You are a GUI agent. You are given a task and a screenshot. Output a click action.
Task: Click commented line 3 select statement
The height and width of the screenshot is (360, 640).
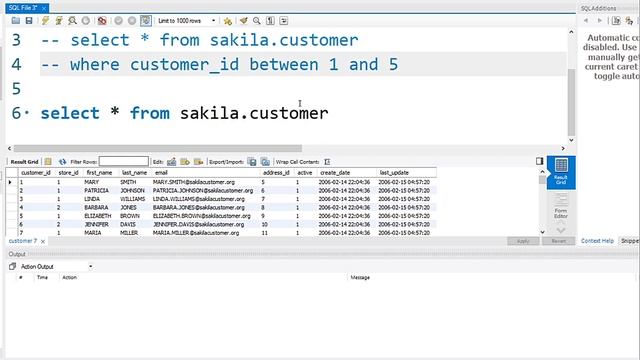click(199, 40)
